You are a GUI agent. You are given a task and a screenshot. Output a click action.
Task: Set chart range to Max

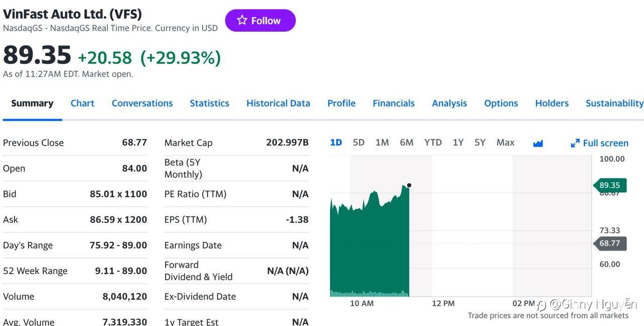coord(505,143)
